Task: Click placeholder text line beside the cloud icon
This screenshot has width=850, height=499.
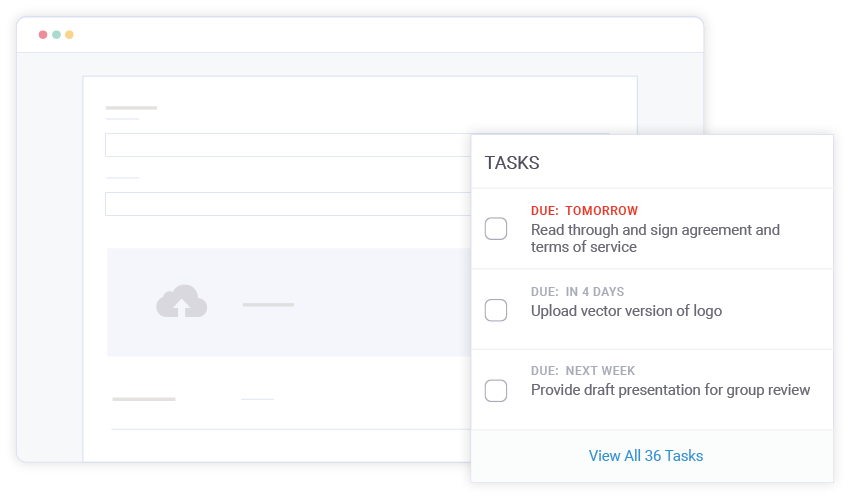Action: point(268,304)
